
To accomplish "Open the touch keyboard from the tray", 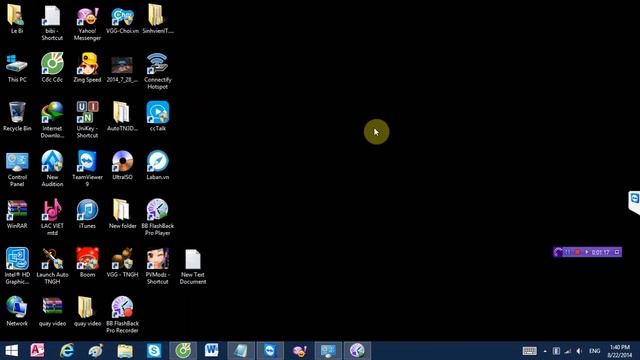I will pos(529,351).
